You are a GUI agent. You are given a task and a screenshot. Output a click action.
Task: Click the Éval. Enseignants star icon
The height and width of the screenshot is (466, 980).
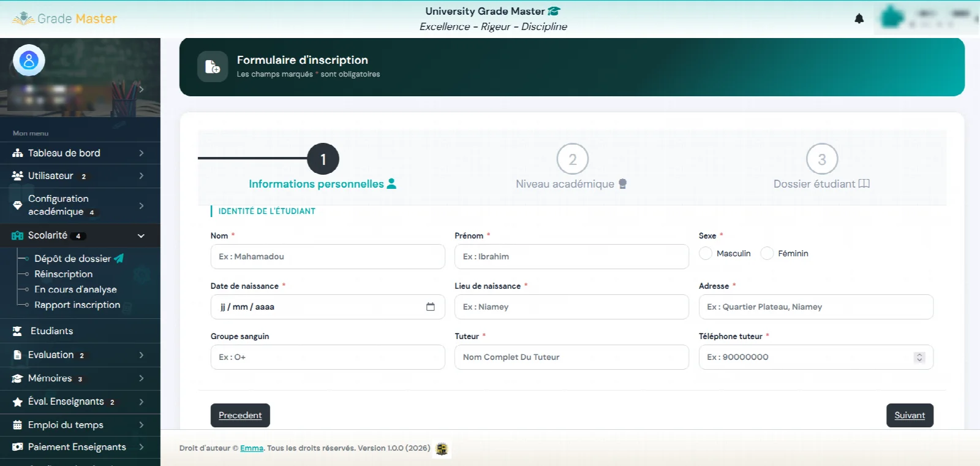(18, 402)
